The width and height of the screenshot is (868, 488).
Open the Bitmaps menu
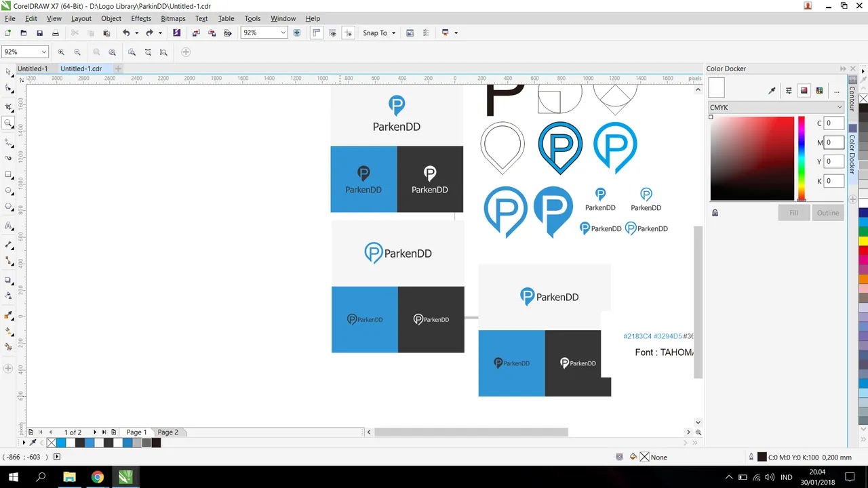pos(173,18)
